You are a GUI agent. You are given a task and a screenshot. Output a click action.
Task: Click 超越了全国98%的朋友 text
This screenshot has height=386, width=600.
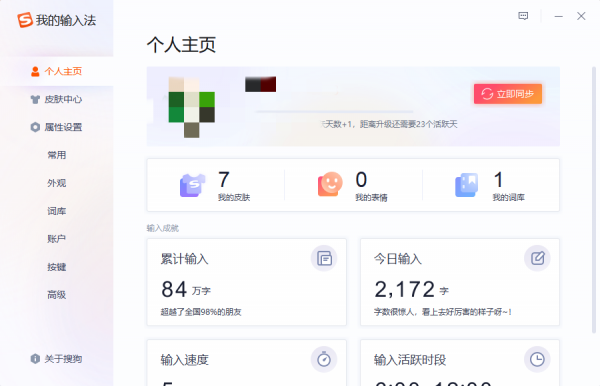pos(201,312)
